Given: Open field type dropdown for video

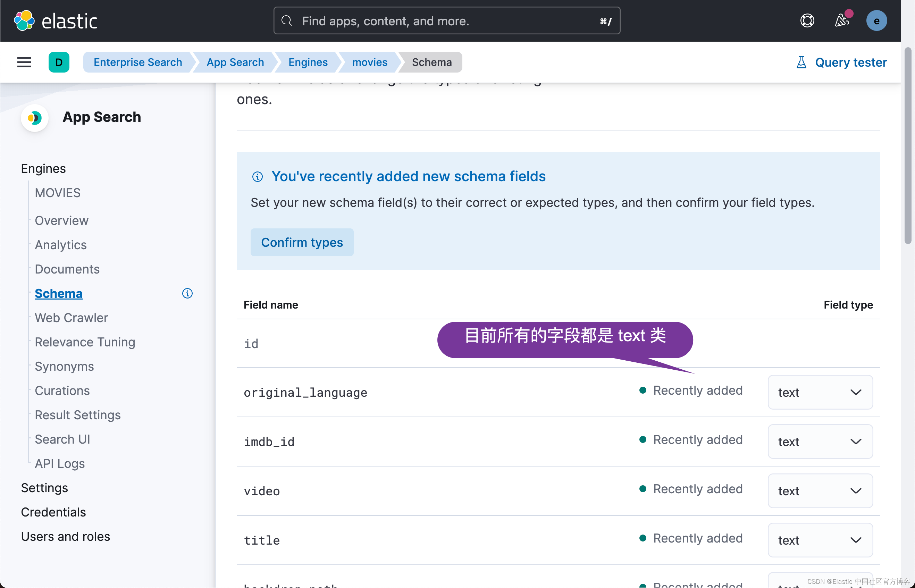Looking at the screenshot, I should [x=820, y=491].
